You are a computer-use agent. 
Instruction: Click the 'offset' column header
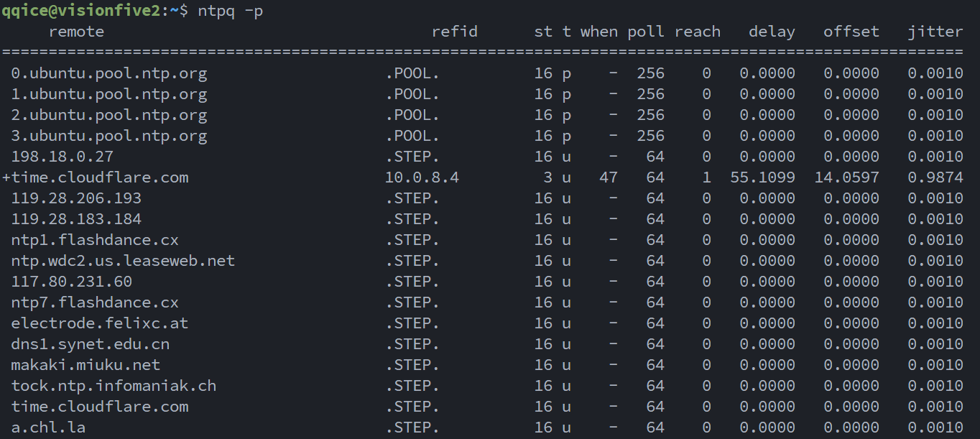point(851,32)
